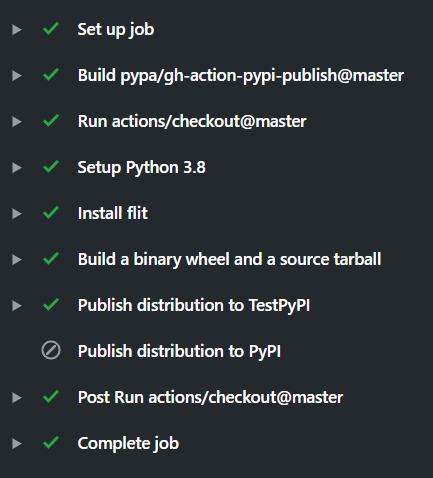Screen dimensions: 433x478
Task: Open the Publish distribution to TestPyPI step
Action: [194, 305]
